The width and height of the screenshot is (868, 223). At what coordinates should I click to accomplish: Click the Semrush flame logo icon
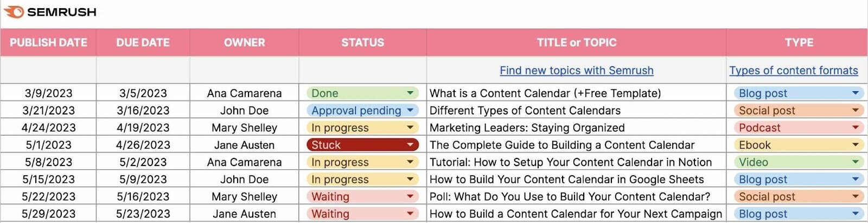point(14,12)
